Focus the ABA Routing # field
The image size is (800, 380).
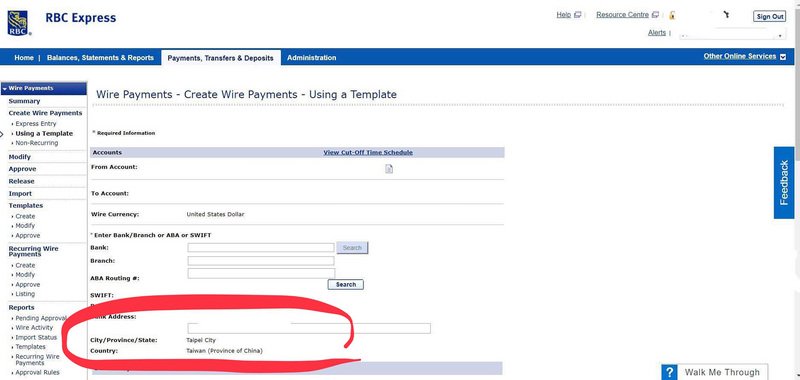click(261, 273)
